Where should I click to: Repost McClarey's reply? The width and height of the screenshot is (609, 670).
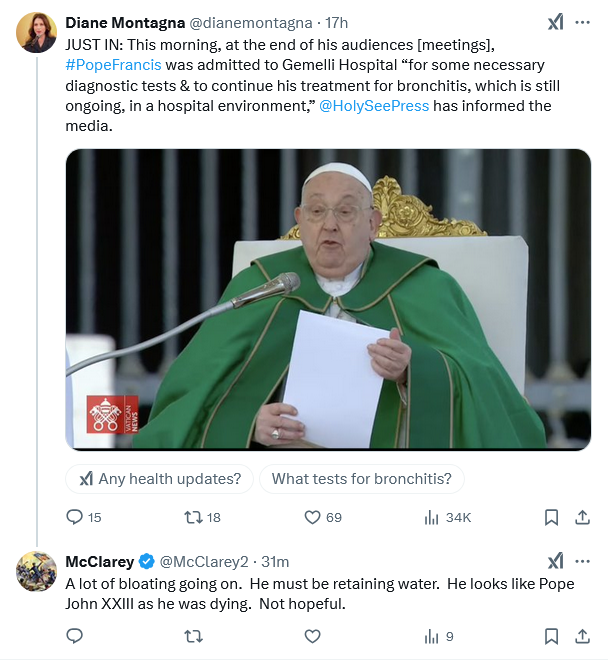pos(194,635)
